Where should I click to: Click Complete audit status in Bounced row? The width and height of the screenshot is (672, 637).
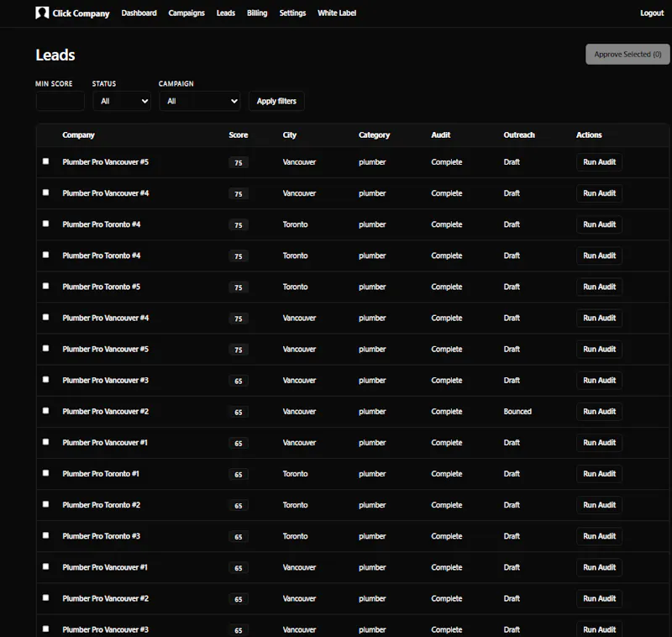(x=447, y=412)
